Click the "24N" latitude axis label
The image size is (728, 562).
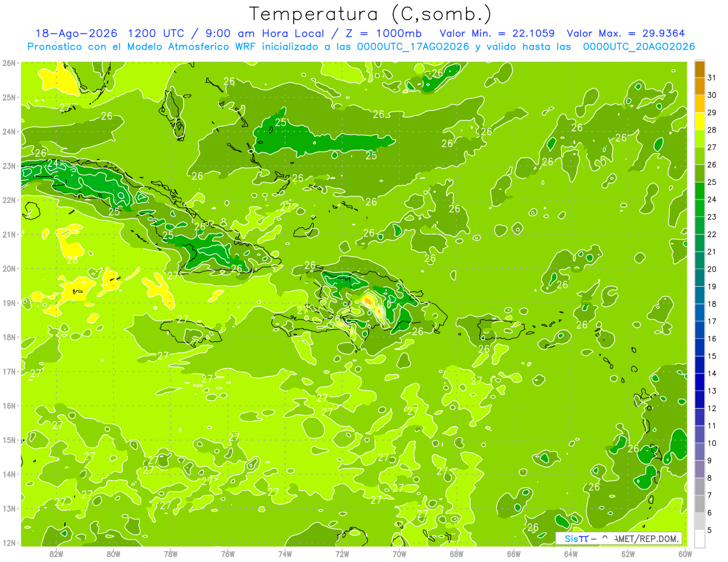(x=9, y=132)
